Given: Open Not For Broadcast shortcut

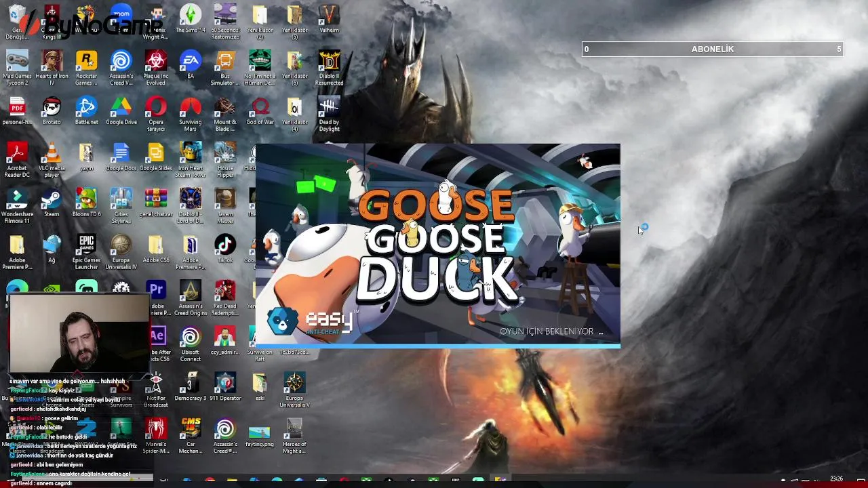Looking at the screenshot, I should [156, 390].
